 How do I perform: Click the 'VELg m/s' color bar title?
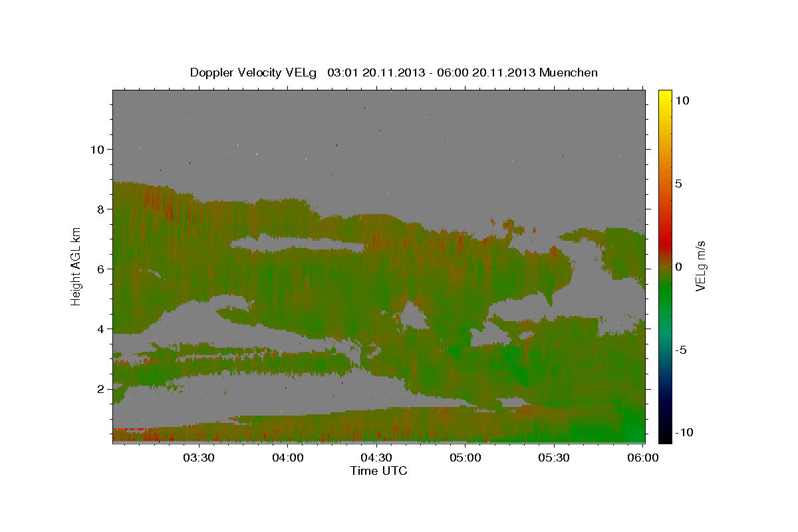coord(702,266)
